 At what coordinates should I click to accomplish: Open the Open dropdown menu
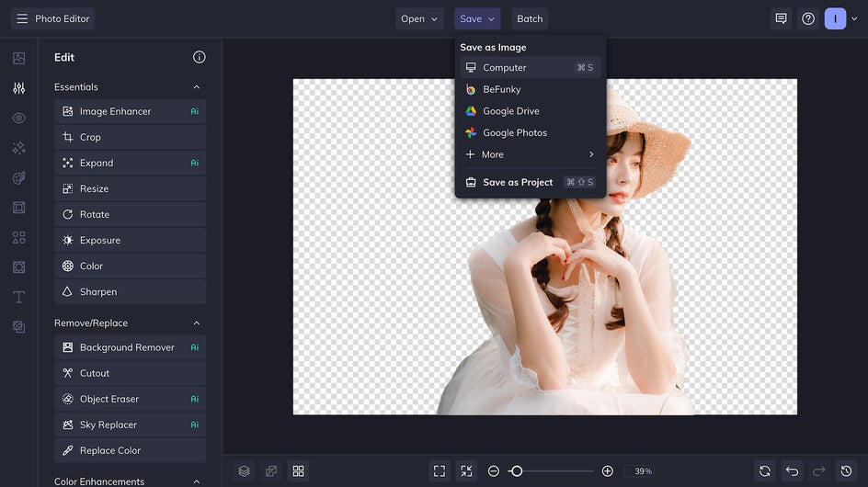(x=419, y=18)
